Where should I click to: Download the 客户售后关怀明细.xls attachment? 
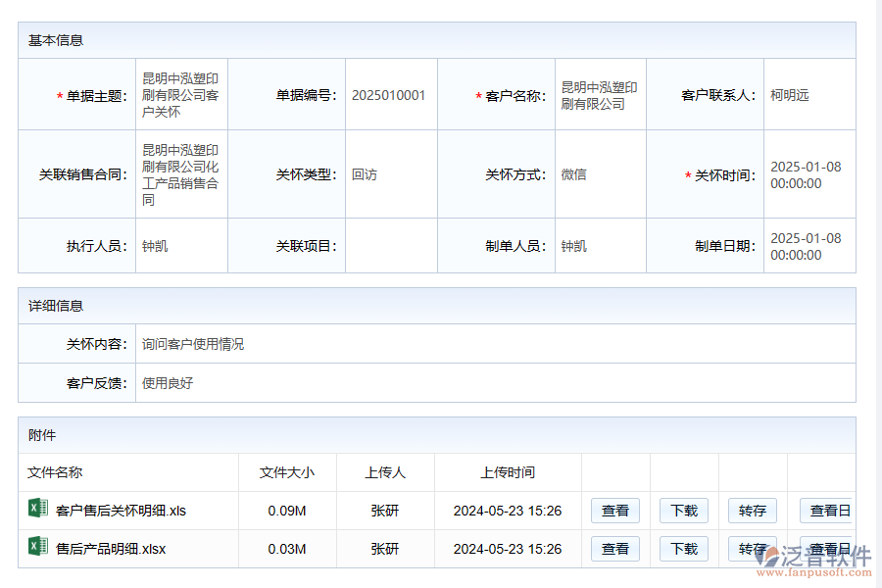684,511
